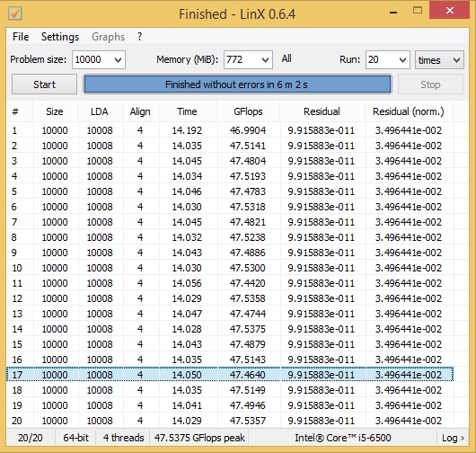Select the time value 14.192

coord(187,130)
